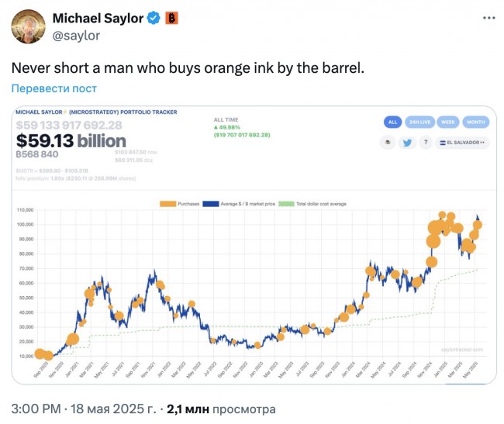Switch to the 24H LIVE view
Screen dimensions: 504x424
tap(419, 122)
